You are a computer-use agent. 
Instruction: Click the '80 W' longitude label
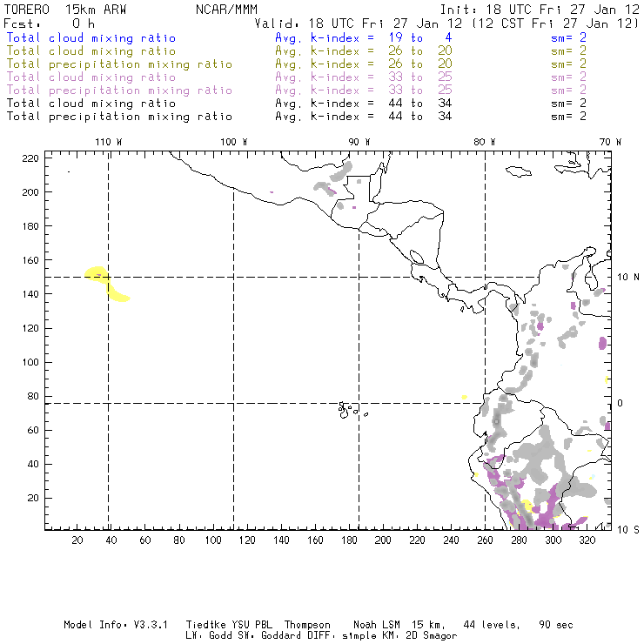click(x=484, y=142)
